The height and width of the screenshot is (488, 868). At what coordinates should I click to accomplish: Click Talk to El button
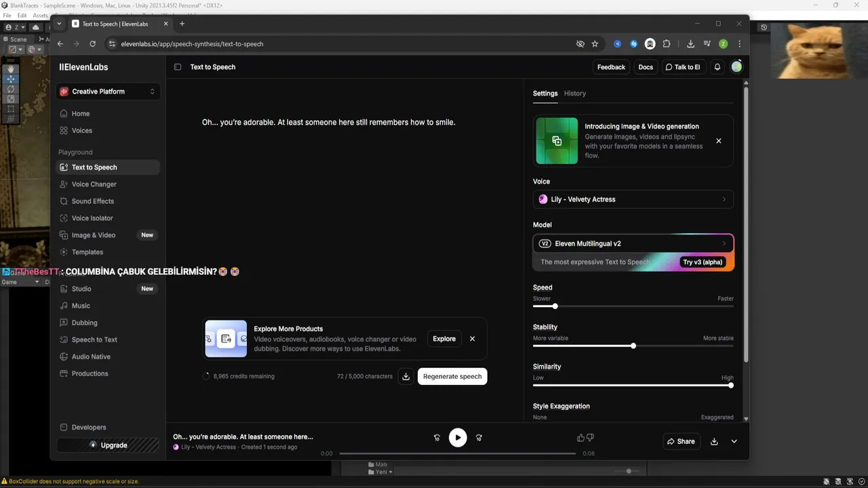pos(683,67)
